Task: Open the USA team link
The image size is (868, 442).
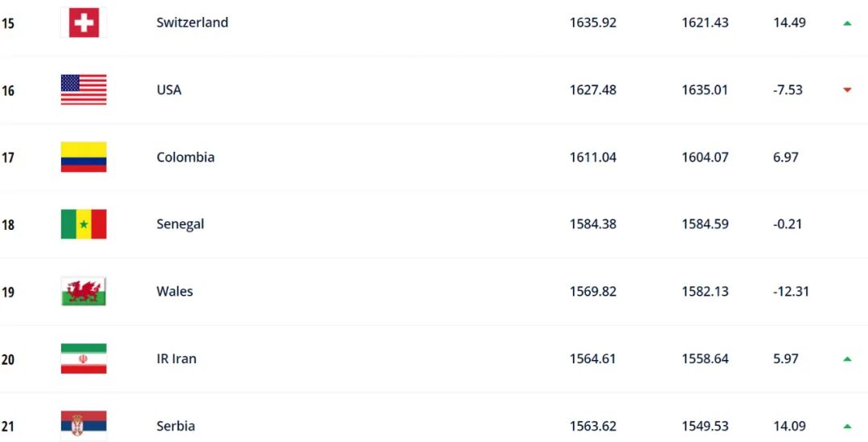Action: [x=169, y=90]
